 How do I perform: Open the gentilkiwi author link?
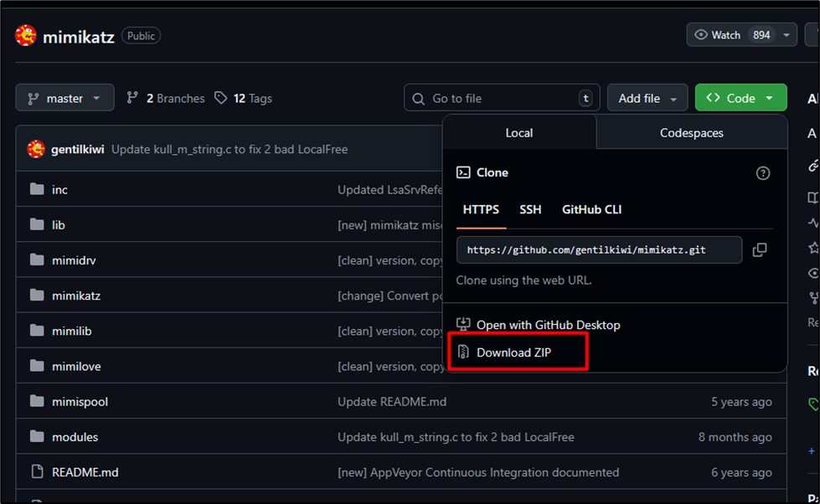pyautogui.click(x=77, y=149)
